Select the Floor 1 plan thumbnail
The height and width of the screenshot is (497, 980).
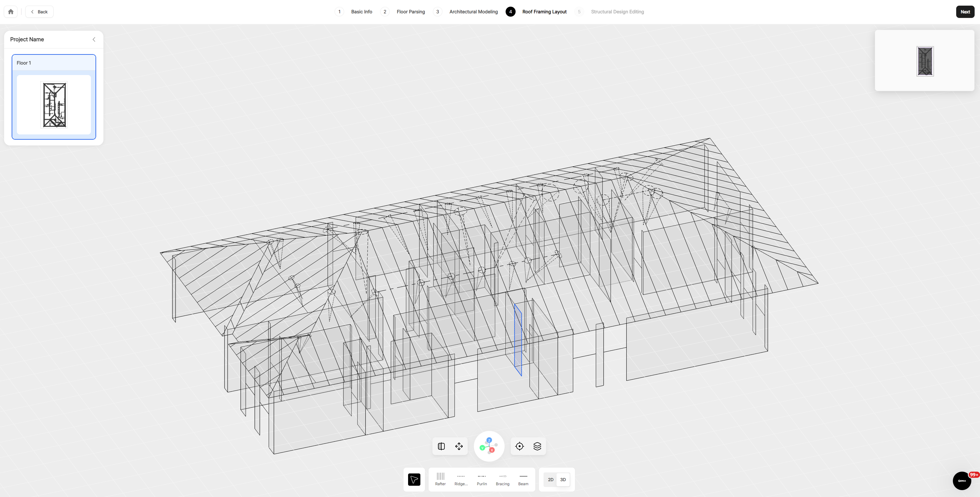click(54, 105)
